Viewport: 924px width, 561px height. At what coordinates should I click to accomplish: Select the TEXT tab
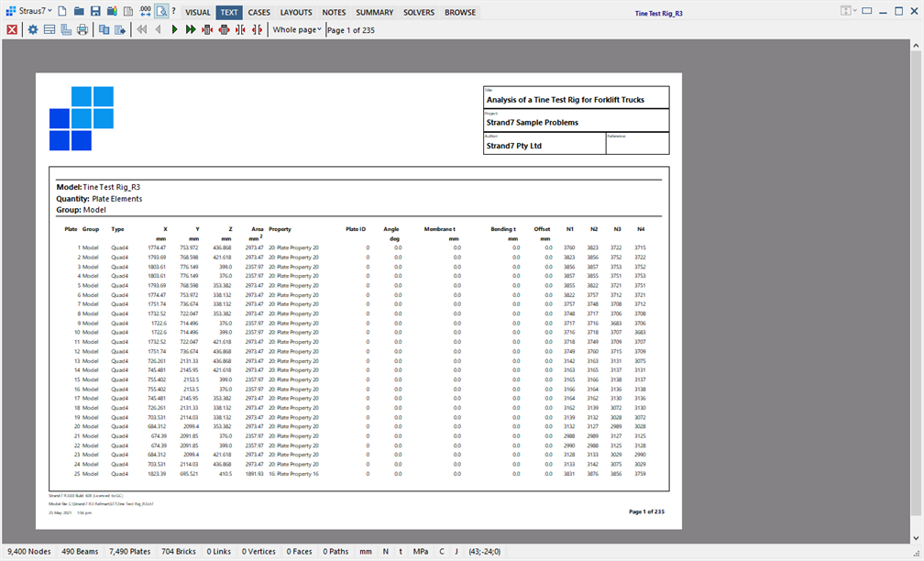229,12
